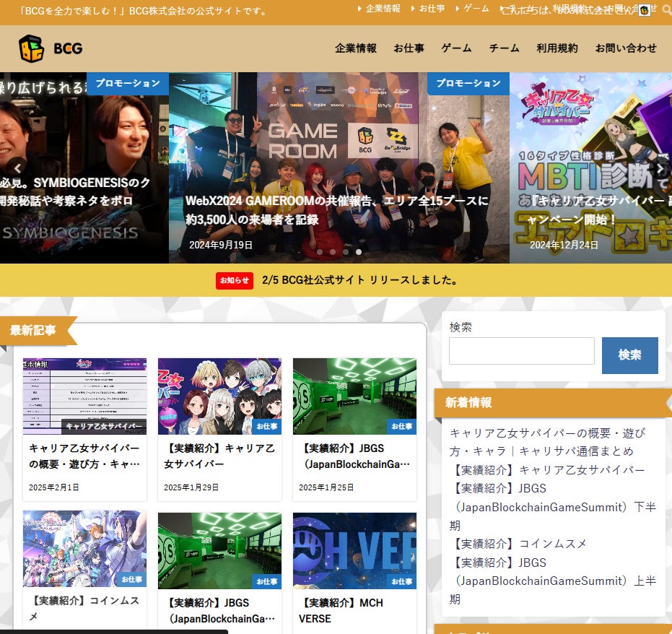Click the お仕事 badge on the MCH VERSE thumbnail
This screenshot has height=634, width=672.
401,581
